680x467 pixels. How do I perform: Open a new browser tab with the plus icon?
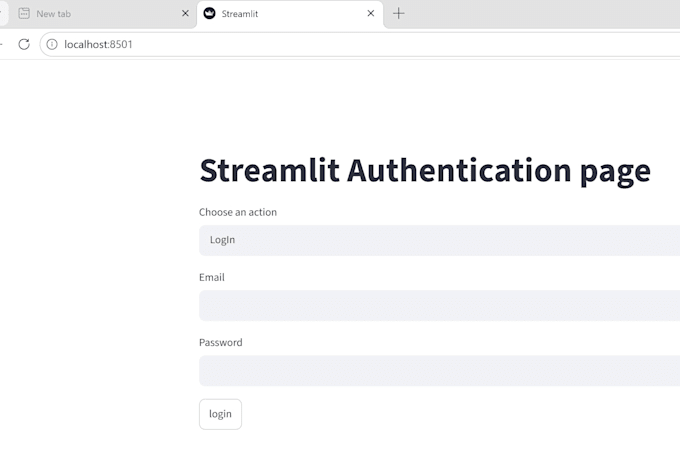399,13
